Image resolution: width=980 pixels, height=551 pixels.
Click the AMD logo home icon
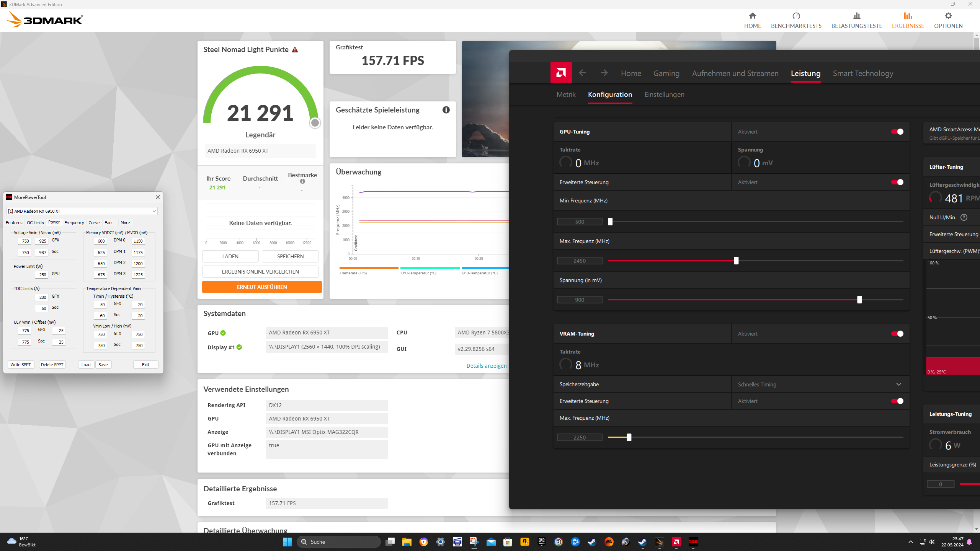click(561, 73)
